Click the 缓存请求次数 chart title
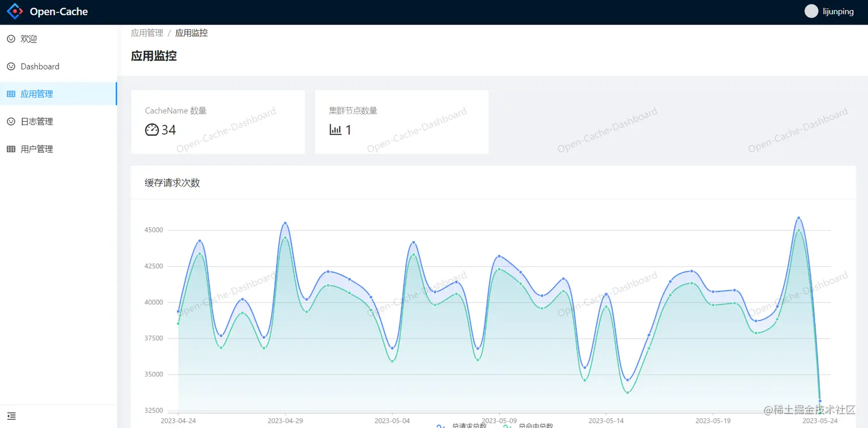The image size is (868, 428). pyautogui.click(x=172, y=183)
